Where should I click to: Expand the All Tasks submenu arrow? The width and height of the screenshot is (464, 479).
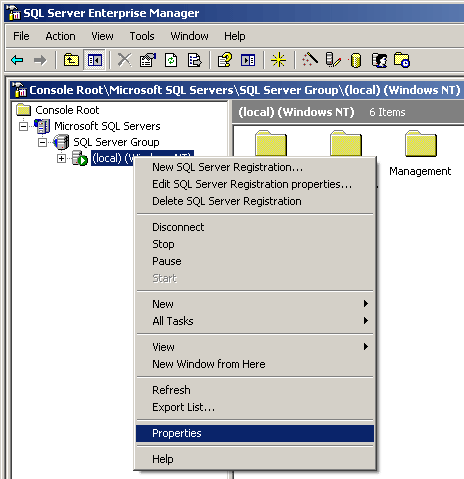tap(366, 321)
